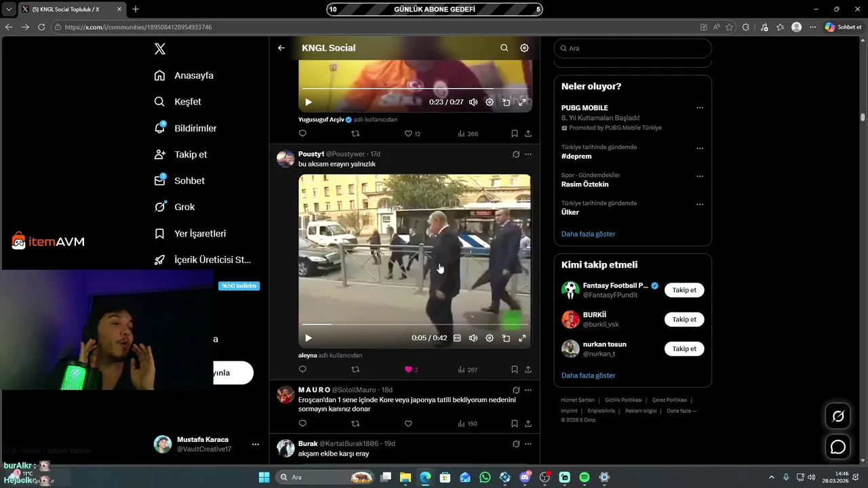The width and height of the screenshot is (868, 488).
Task: Open the floating Grok button
Action: (838, 416)
